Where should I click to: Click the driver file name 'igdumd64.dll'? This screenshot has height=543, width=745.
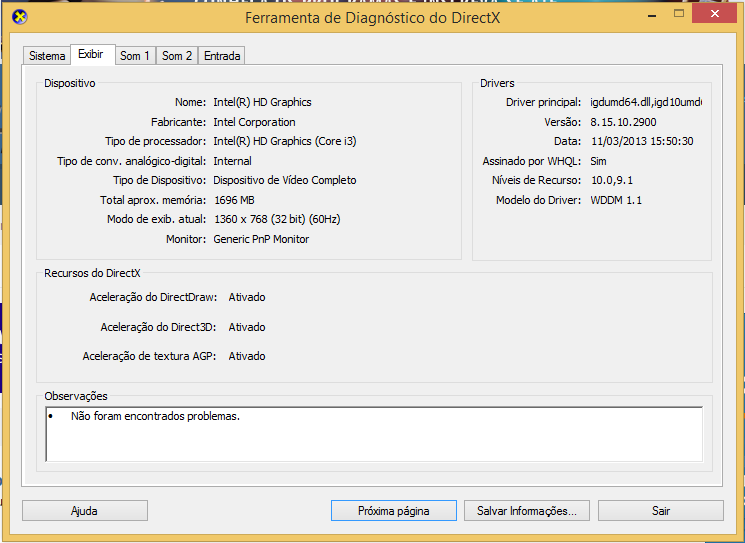(x=621, y=102)
